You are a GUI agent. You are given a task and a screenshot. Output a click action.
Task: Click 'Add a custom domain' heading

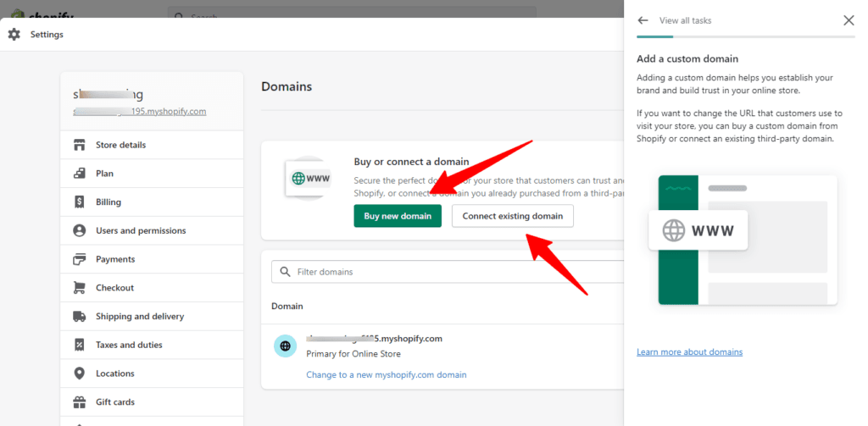687,58
